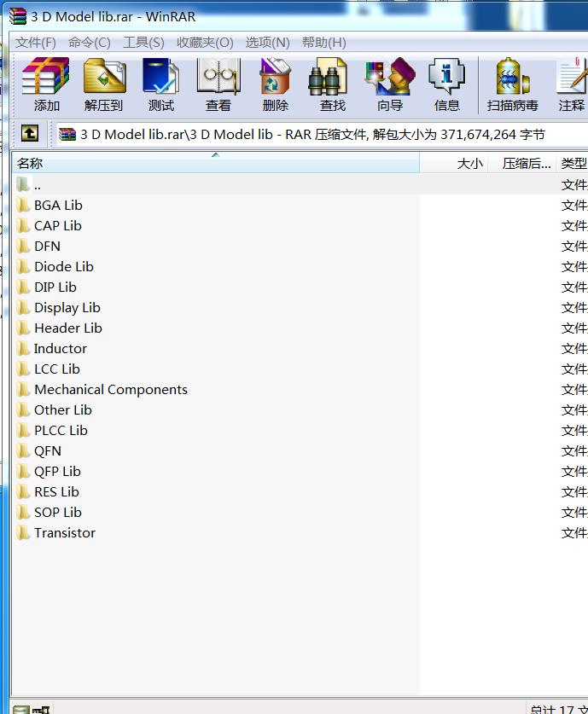The height and width of the screenshot is (714, 588).
Task: Click the CAP Lib folder icon
Action: point(23,226)
